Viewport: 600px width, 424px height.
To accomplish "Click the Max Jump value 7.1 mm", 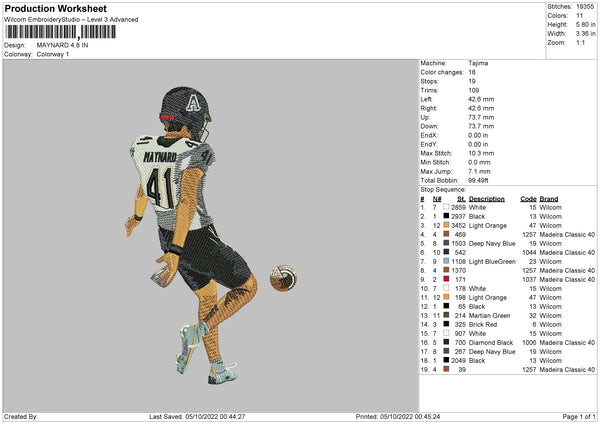I will pos(479,171).
